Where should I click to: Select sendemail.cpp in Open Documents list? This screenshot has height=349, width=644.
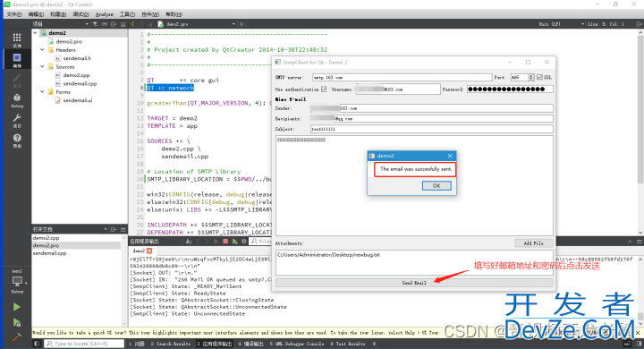click(49, 253)
